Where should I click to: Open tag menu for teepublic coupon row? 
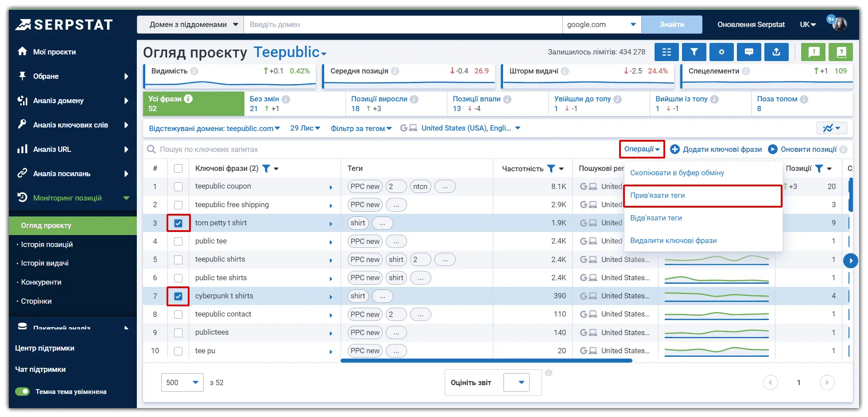tap(445, 187)
